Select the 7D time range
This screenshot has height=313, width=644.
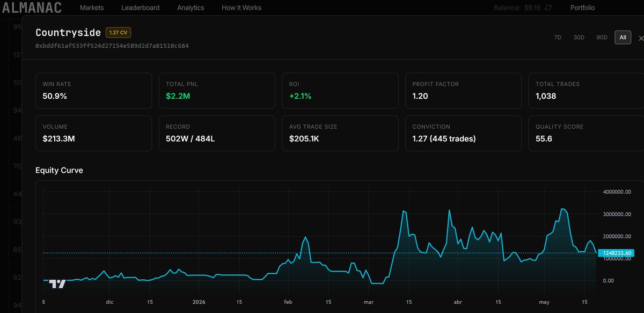tap(558, 38)
